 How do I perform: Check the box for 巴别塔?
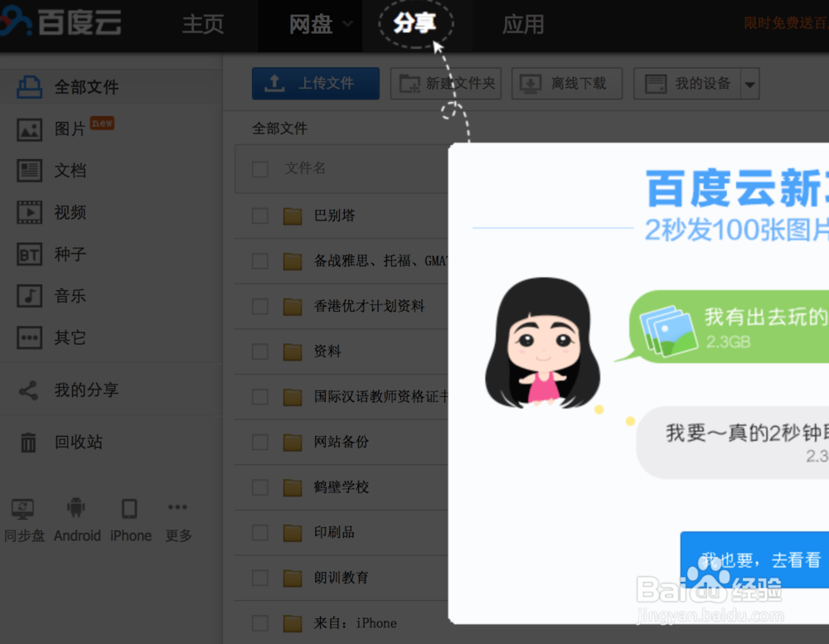[x=260, y=215]
